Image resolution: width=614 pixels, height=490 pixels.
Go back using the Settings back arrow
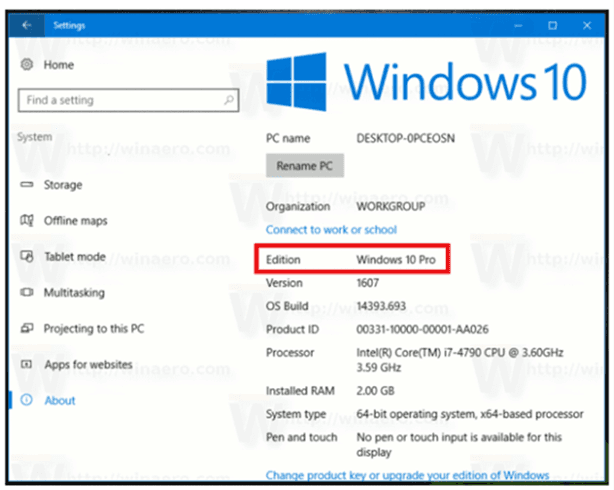click(x=27, y=25)
